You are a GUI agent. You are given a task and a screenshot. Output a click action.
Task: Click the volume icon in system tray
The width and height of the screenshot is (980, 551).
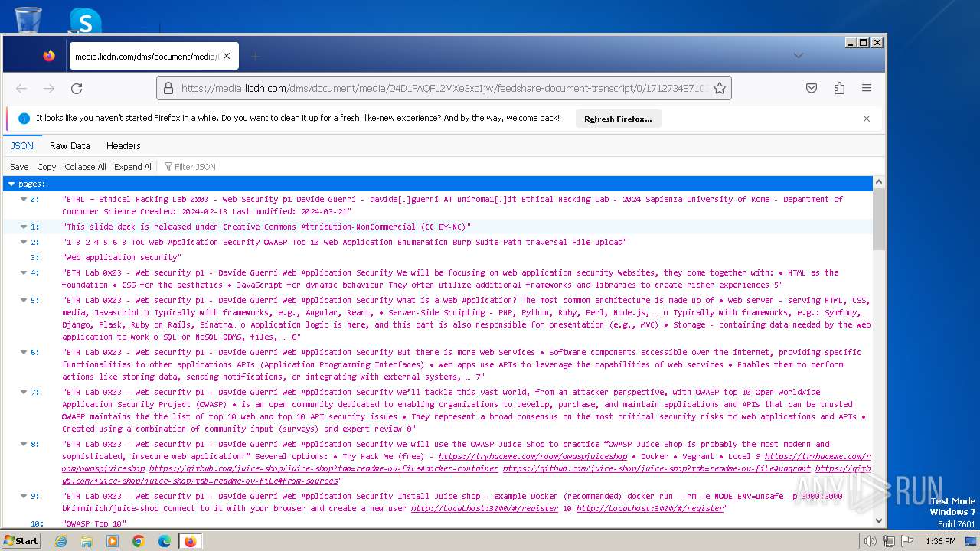tap(870, 541)
